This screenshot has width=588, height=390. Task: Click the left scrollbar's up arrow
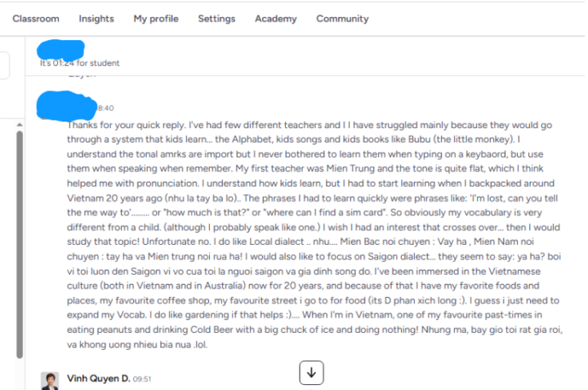(20, 123)
